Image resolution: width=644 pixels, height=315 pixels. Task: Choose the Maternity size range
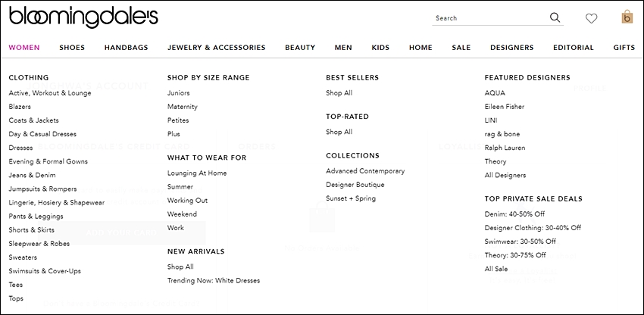click(183, 106)
